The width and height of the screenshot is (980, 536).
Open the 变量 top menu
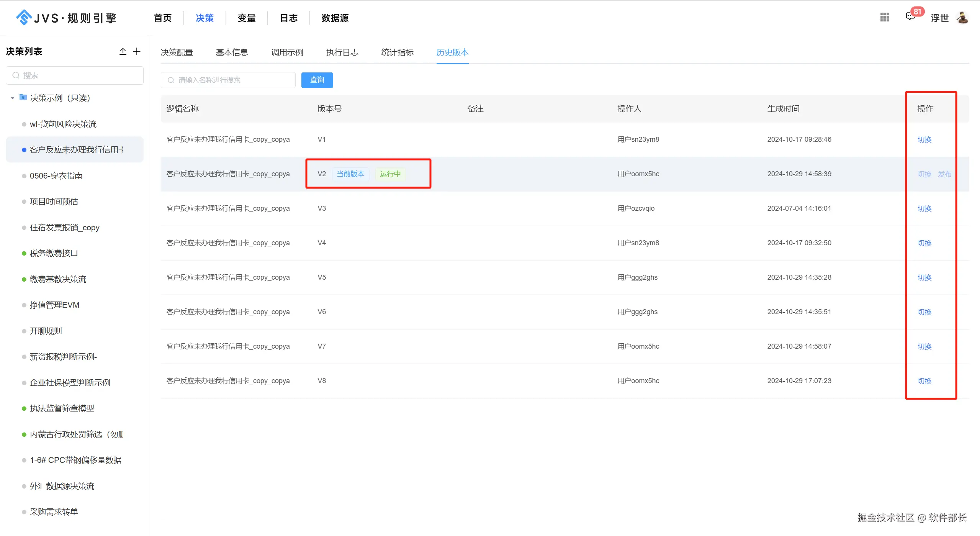pyautogui.click(x=246, y=18)
